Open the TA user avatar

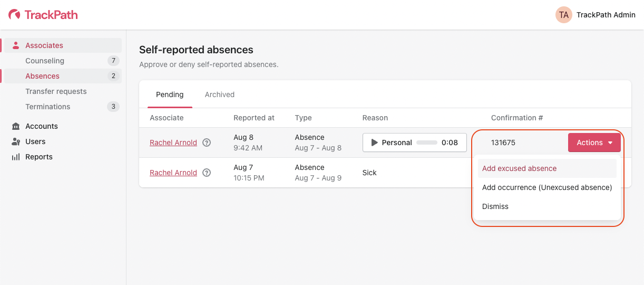(564, 15)
